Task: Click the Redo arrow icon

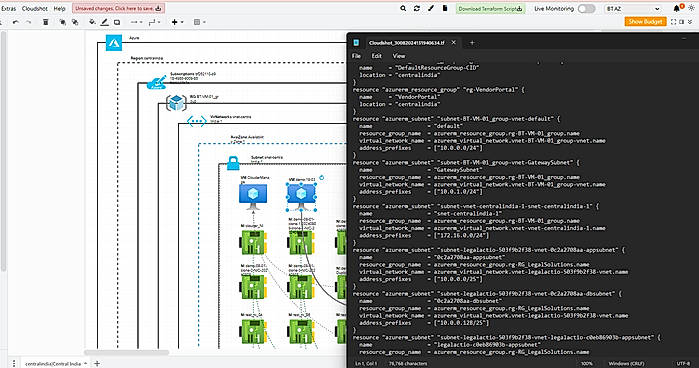Action: click(29, 22)
